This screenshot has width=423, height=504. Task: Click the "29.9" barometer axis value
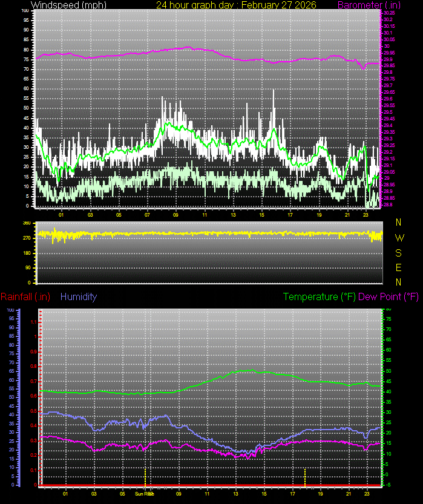click(388, 59)
